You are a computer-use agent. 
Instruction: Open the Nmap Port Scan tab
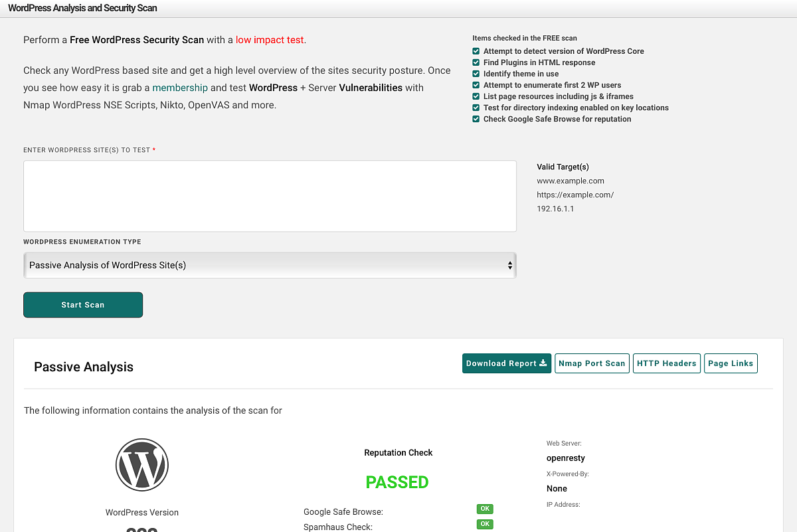[x=592, y=363]
